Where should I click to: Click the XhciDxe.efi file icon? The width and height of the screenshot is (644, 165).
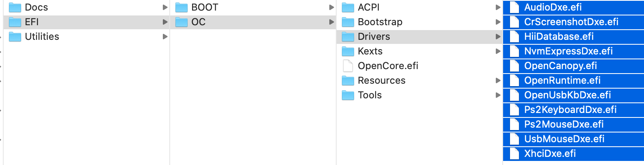514,154
